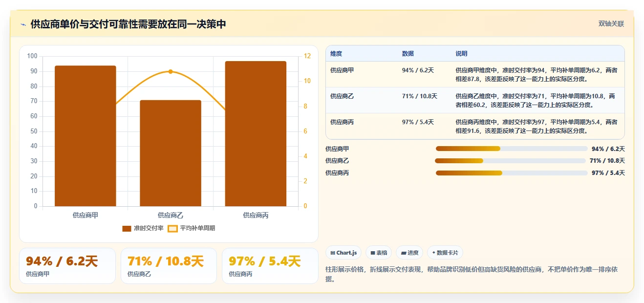Screen dimensions: 644x303
Task: Click the 供应商丙 label left of progress bar
Action: point(337,173)
